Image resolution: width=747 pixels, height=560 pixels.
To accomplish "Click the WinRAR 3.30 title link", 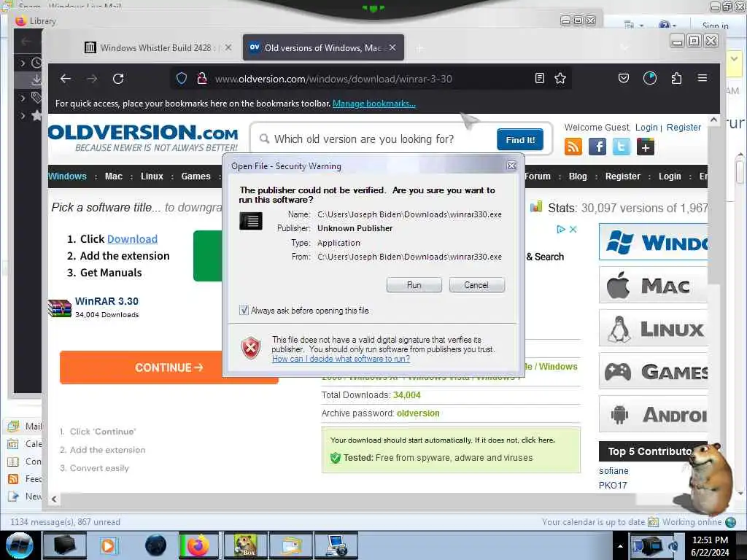I will (107, 301).
